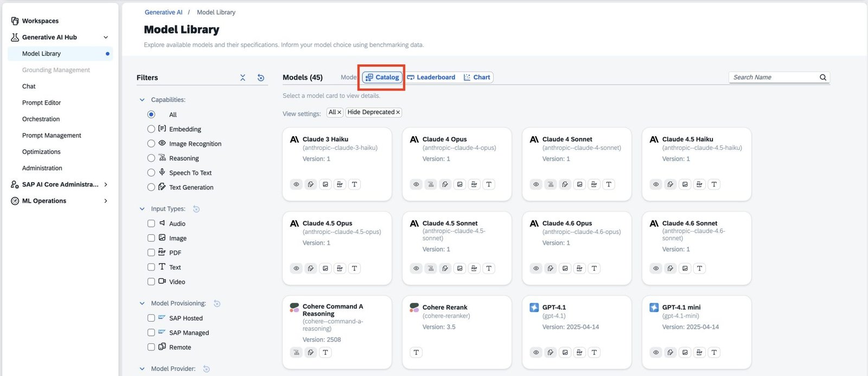This screenshot has width=868, height=376.
Task: Expand SAP AI Core Administration chevron
Action: [x=106, y=184]
